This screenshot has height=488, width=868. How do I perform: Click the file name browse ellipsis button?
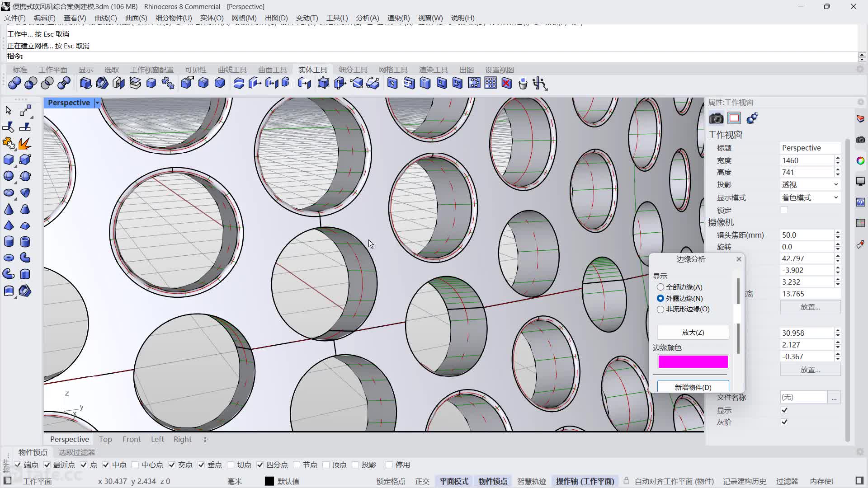pyautogui.click(x=834, y=397)
